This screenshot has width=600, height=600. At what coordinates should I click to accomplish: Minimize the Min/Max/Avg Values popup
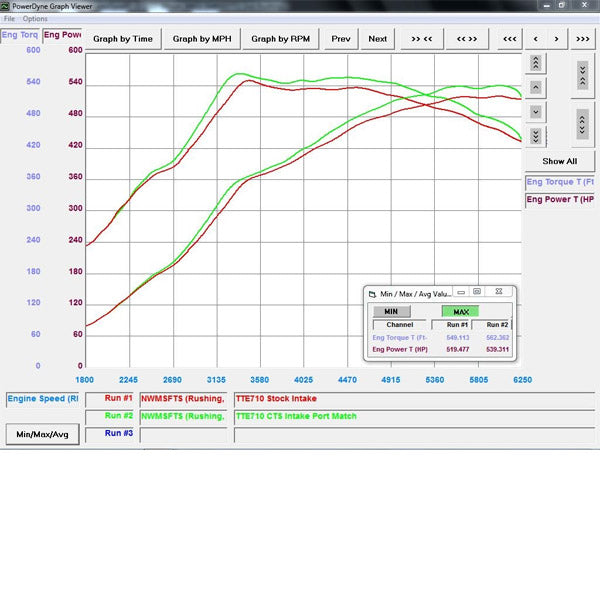tap(461, 292)
